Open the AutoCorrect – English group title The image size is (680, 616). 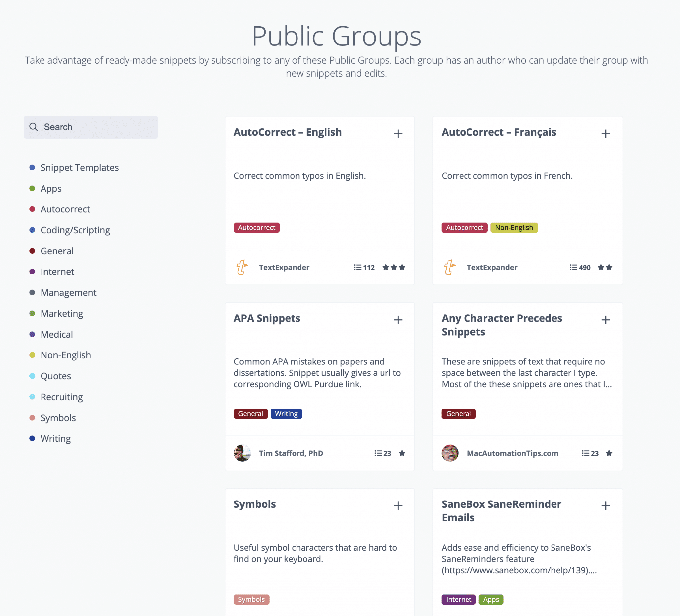coord(288,132)
